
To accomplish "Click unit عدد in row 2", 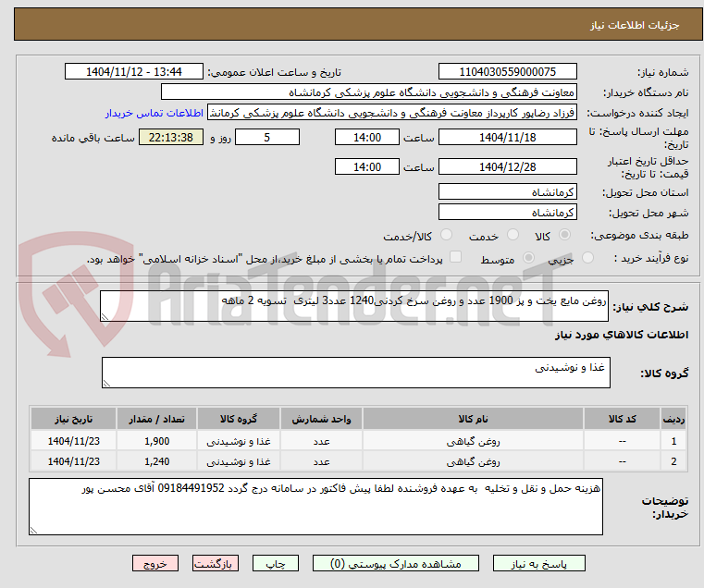I will [321, 462].
